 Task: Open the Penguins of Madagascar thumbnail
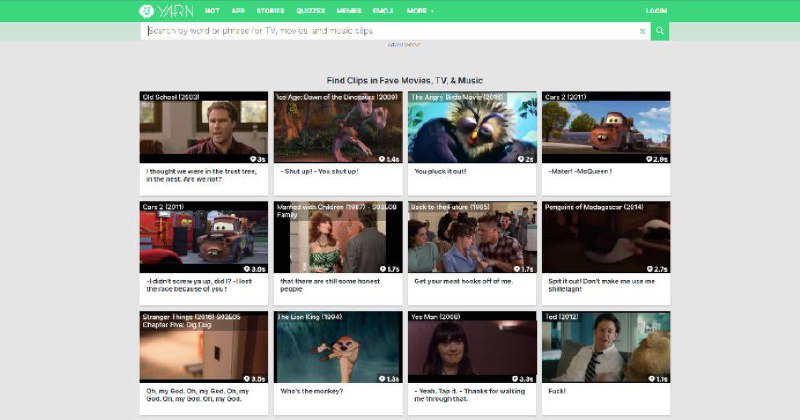pyautogui.click(x=606, y=237)
